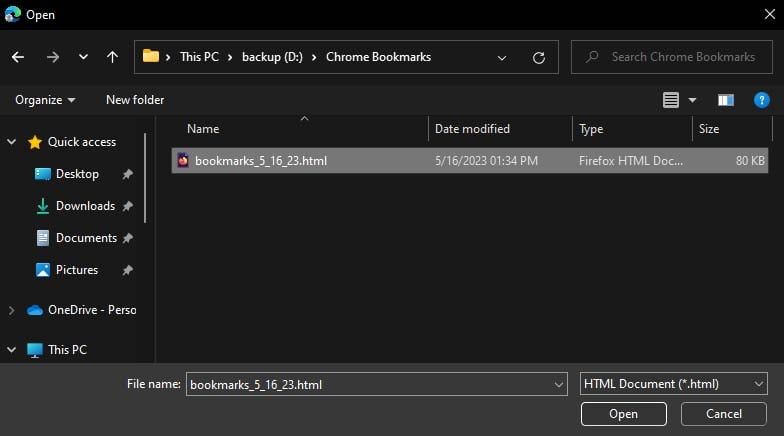
Task: Open HTML Document (*.html) file type dropdown
Action: click(x=674, y=384)
